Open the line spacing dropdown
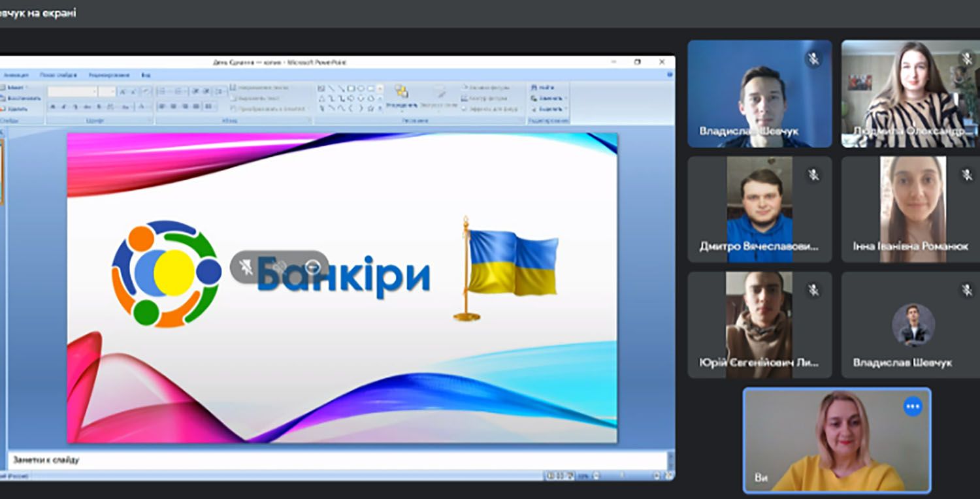 (220, 91)
